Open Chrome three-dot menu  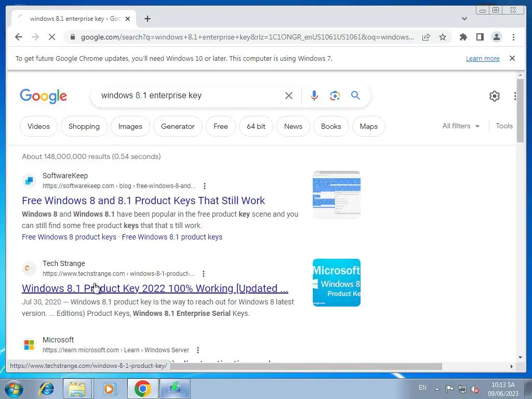513,37
